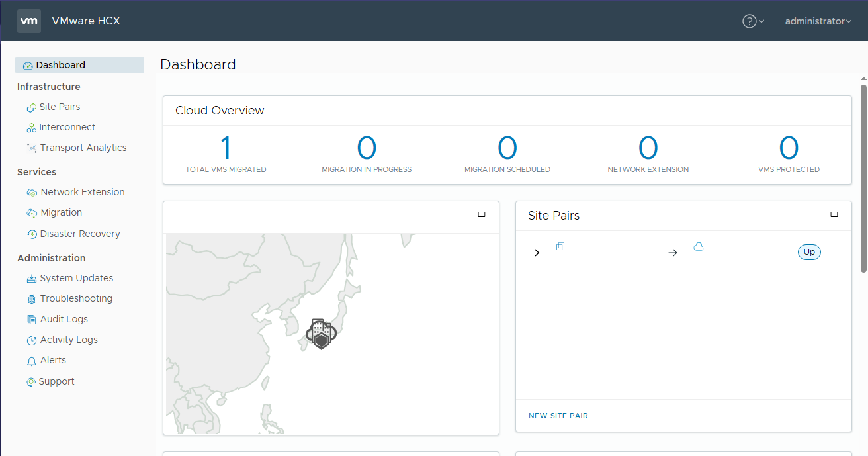Navigate to Interconnect
This screenshot has height=456, width=868.
67,127
